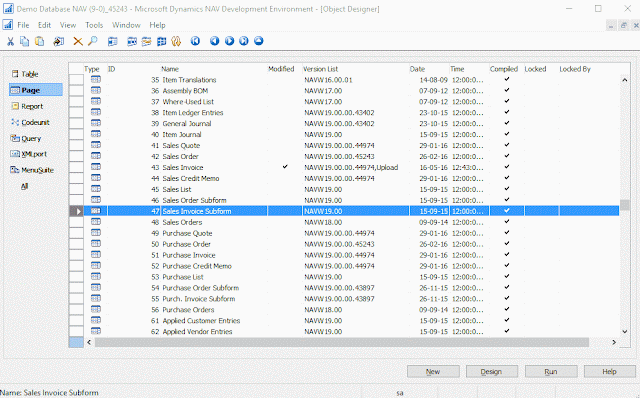Click the page icon beside Item Translations
The image size is (640, 398).
coord(96,79)
